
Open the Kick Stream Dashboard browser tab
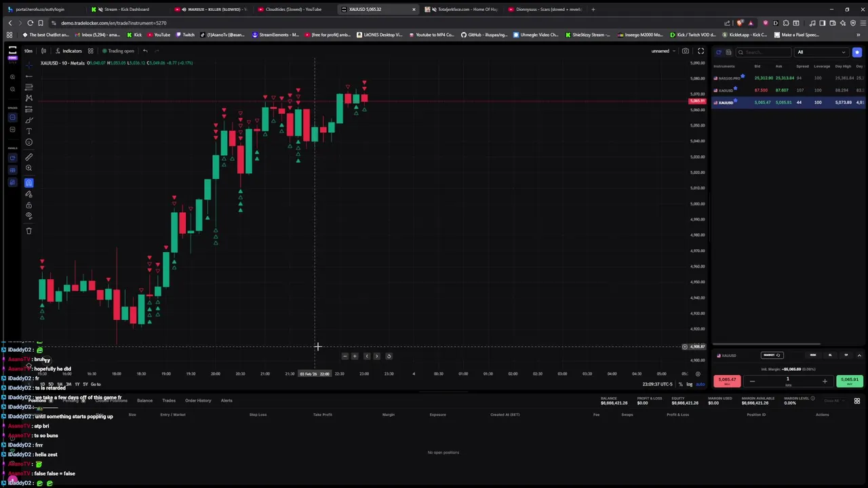point(126,9)
